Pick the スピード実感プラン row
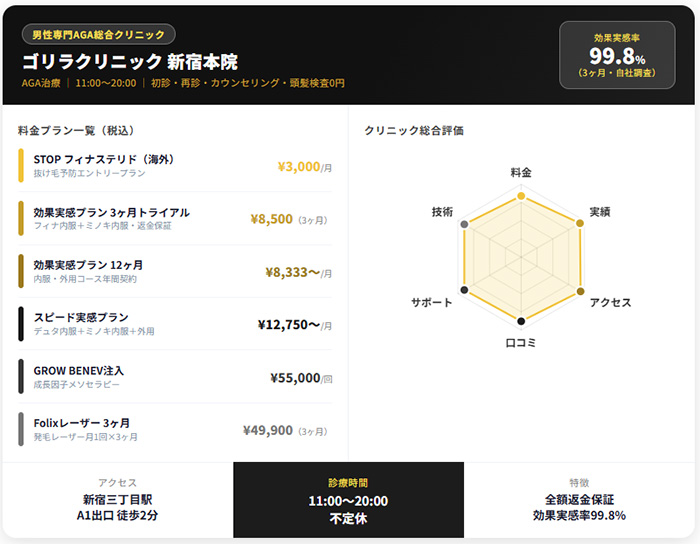The height and width of the screenshot is (544, 700). tap(175, 324)
